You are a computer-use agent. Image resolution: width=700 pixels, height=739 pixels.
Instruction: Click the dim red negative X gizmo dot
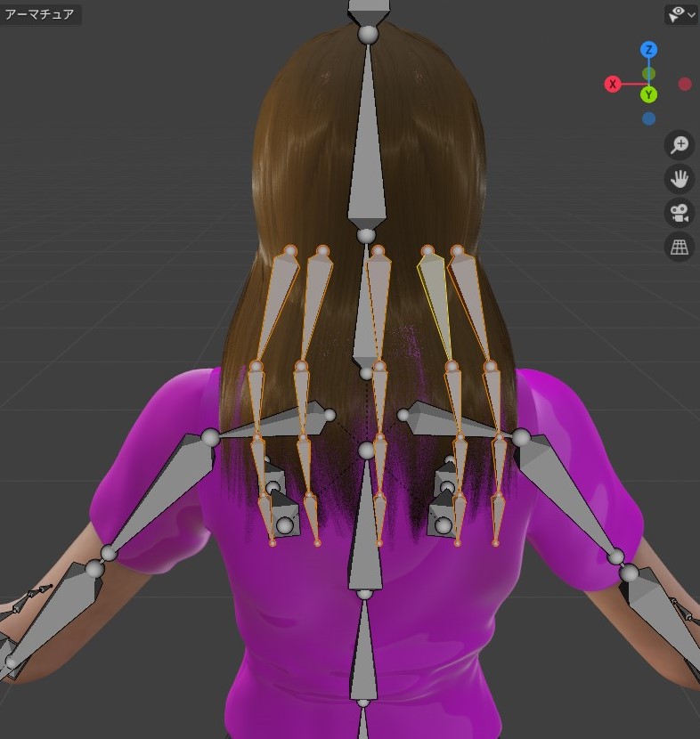[x=685, y=85]
